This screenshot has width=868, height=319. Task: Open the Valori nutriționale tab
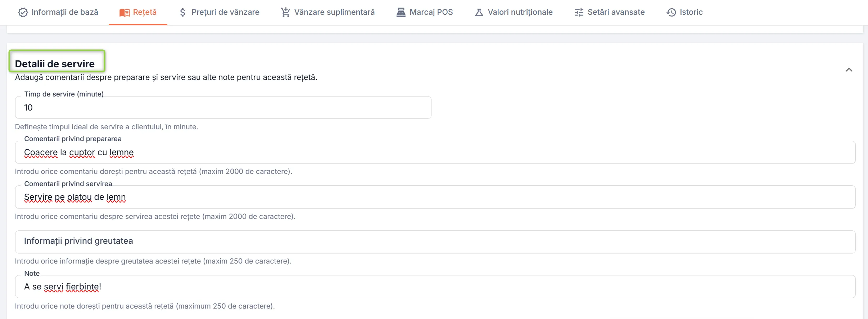(514, 12)
